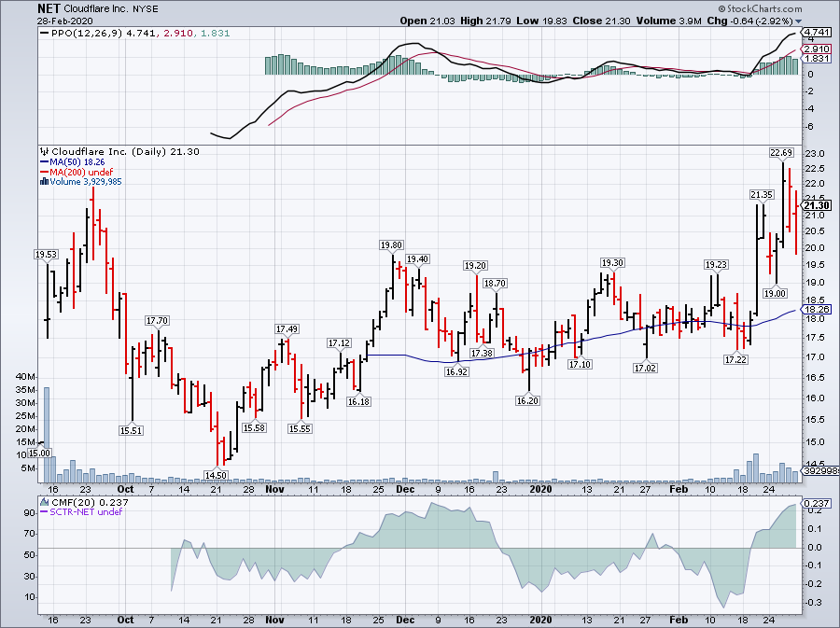Click the 14.50 low price label
Image resolution: width=840 pixels, height=628 pixels.
pyautogui.click(x=216, y=475)
